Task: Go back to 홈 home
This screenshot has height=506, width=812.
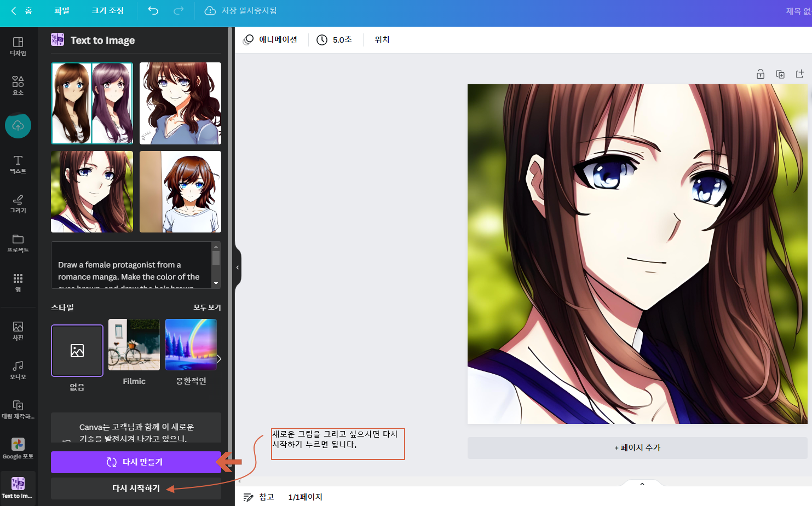Action: [x=22, y=11]
